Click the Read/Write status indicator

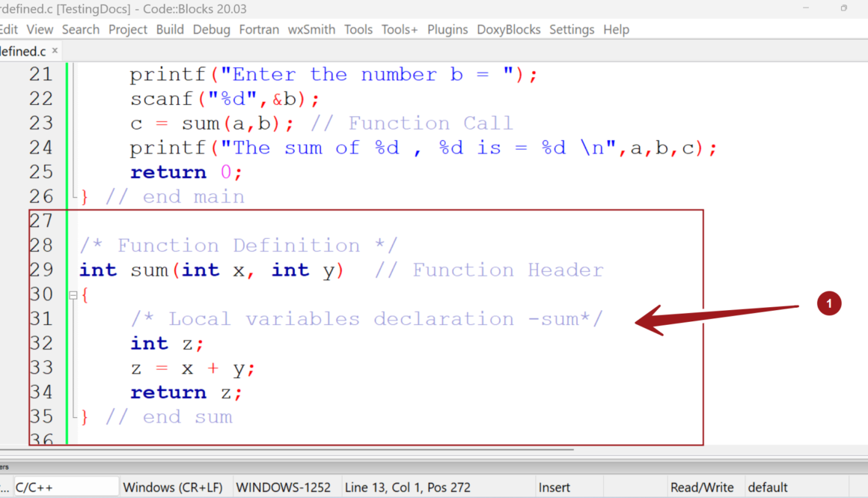(x=703, y=487)
